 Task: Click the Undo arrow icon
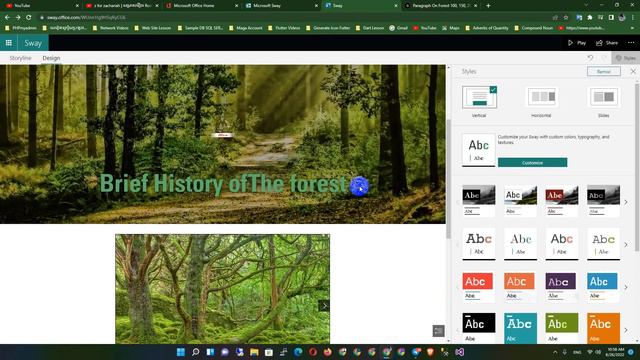pyautogui.click(x=590, y=58)
